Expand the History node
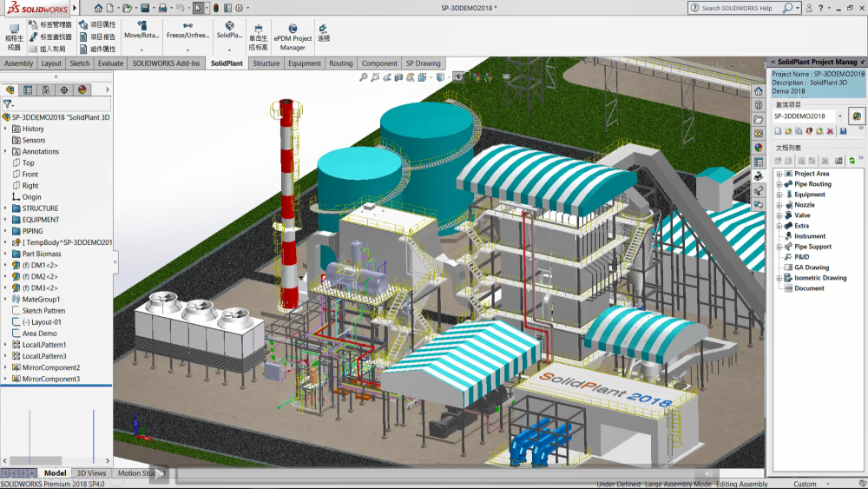This screenshot has width=868, height=489. click(5, 129)
